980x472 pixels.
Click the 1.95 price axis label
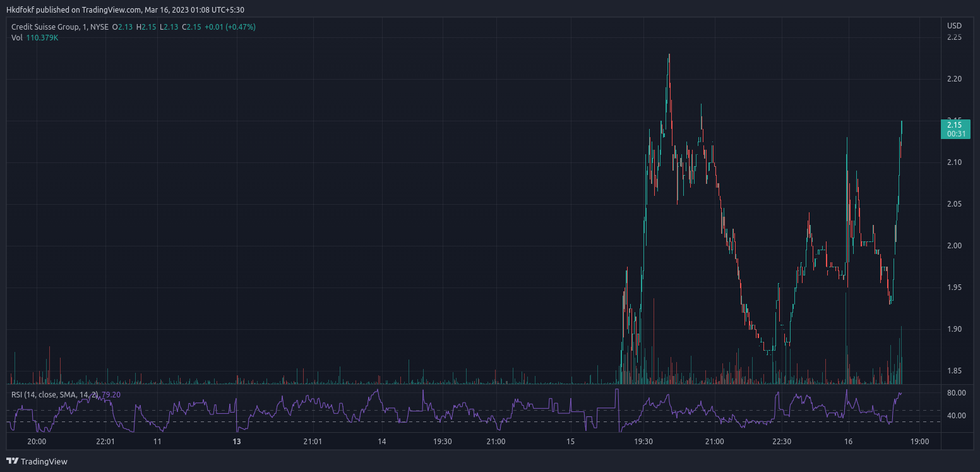coord(954,287)
